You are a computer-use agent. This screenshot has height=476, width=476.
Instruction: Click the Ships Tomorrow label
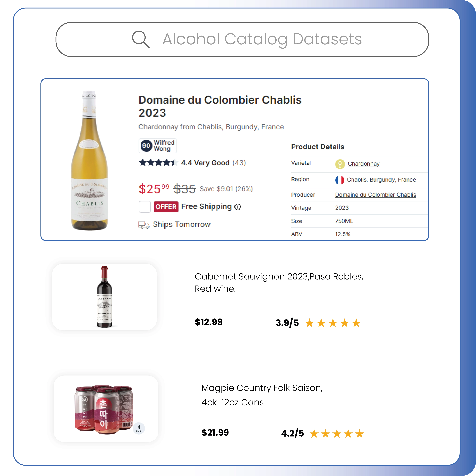pyautogui.click(x=182, y=224)
